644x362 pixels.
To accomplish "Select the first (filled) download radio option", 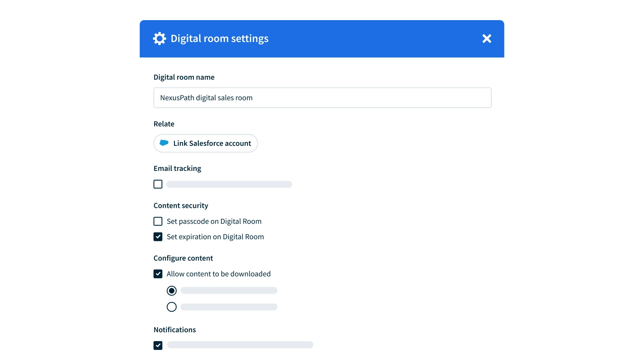I will point(171,291).
